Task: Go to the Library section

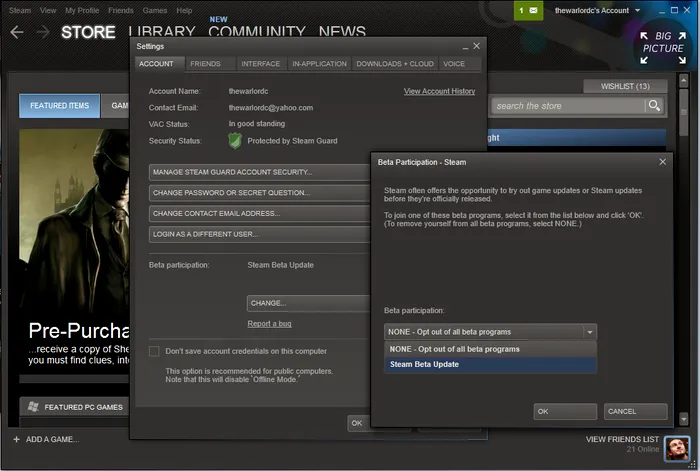Action: tap(162, 31)
